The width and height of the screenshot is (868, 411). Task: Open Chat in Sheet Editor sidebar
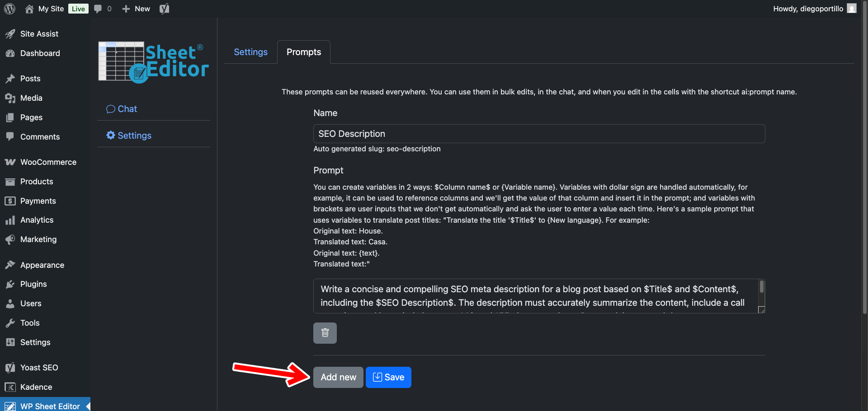122,109
